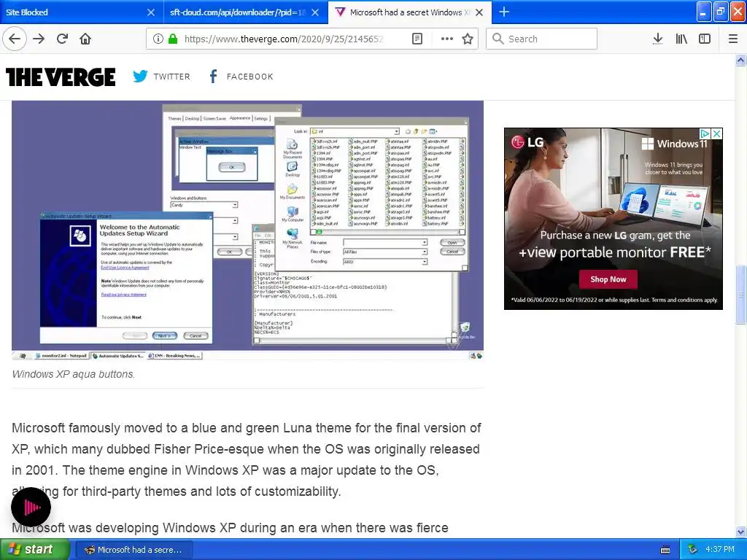The height and width of the screenshot is (560, 747).
Task: Click the Facebook f icon
Action: (213, 76)
